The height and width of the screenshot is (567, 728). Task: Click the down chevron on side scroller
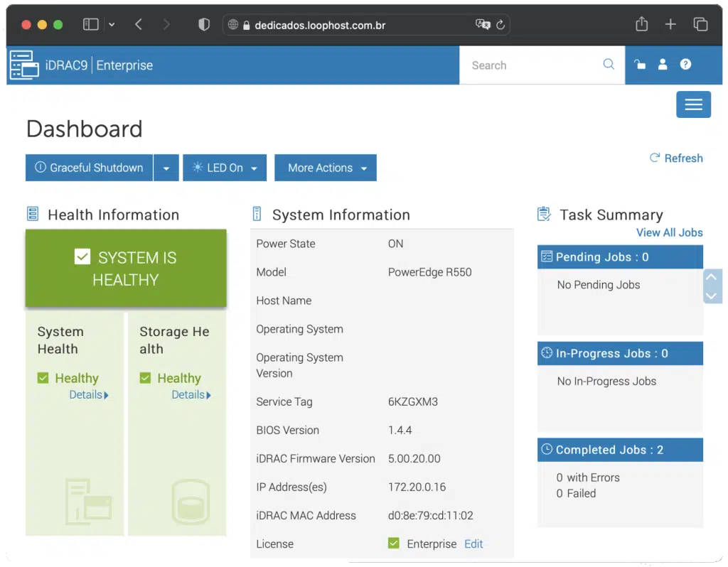(711, 296)
